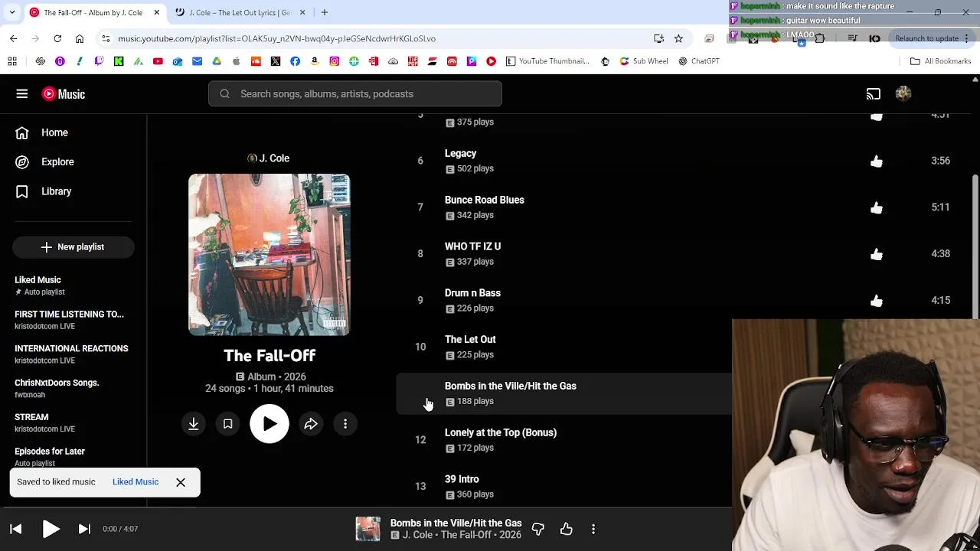Viewport: 980px width, 551px height.
Task: Click the YouTube Music logo
Action: click(x=64, y=93)
